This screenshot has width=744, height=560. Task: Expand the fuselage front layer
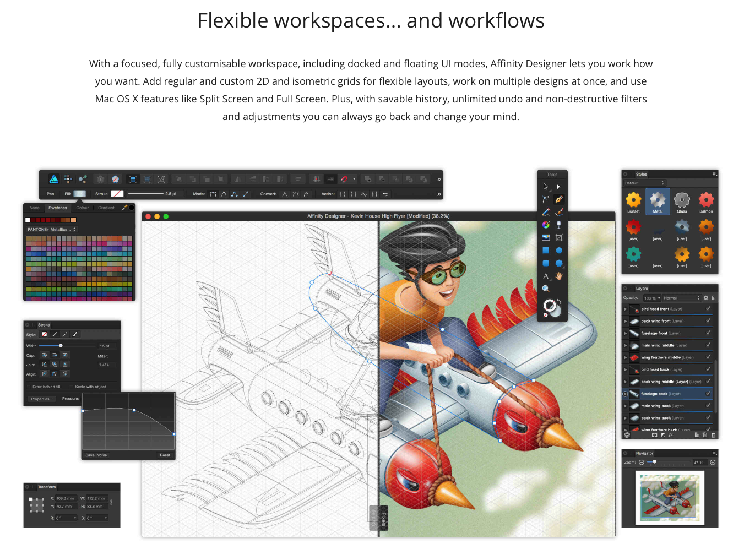coord(626,333)
